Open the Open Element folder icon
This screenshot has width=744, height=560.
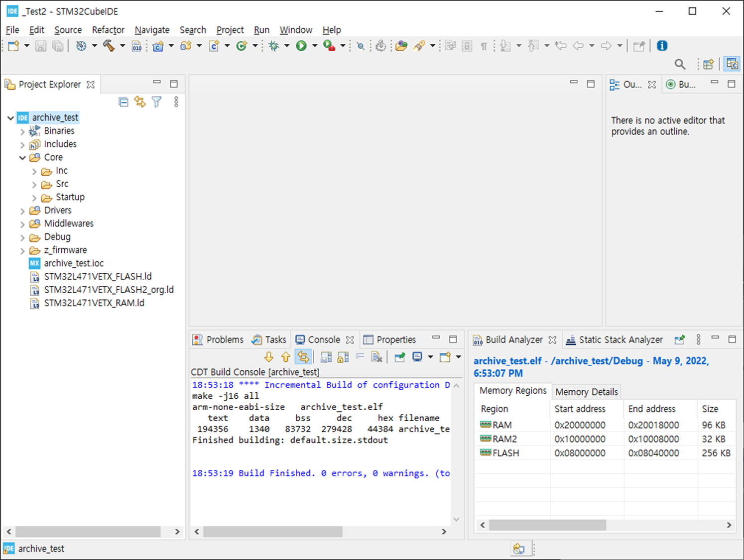click(401, 46)
